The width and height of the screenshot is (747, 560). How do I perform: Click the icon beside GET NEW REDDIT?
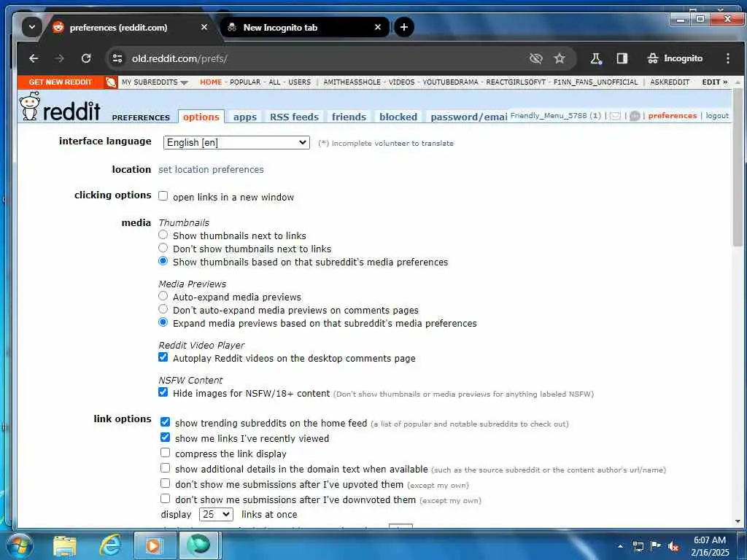coord(111,82)
